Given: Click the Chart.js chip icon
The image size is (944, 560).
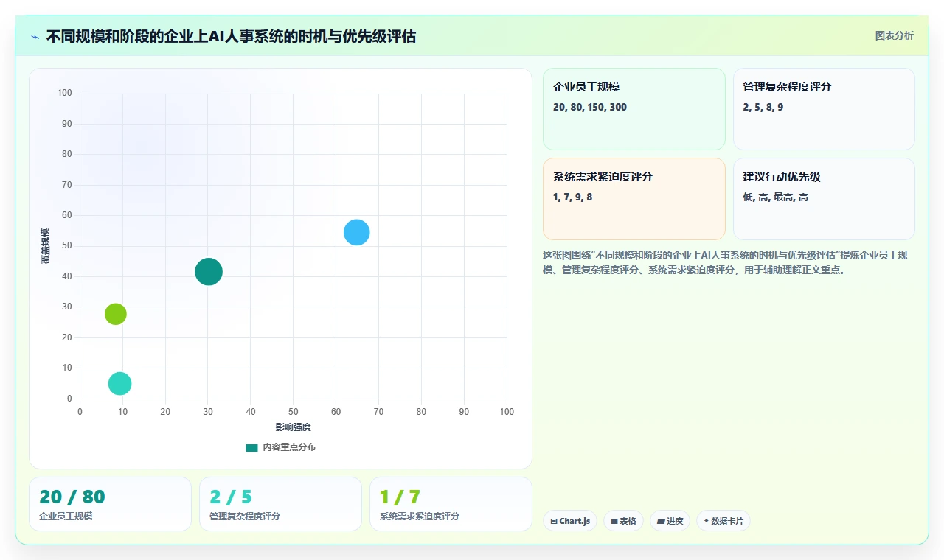Looking at the screenshot, I should tap(554, 521).
